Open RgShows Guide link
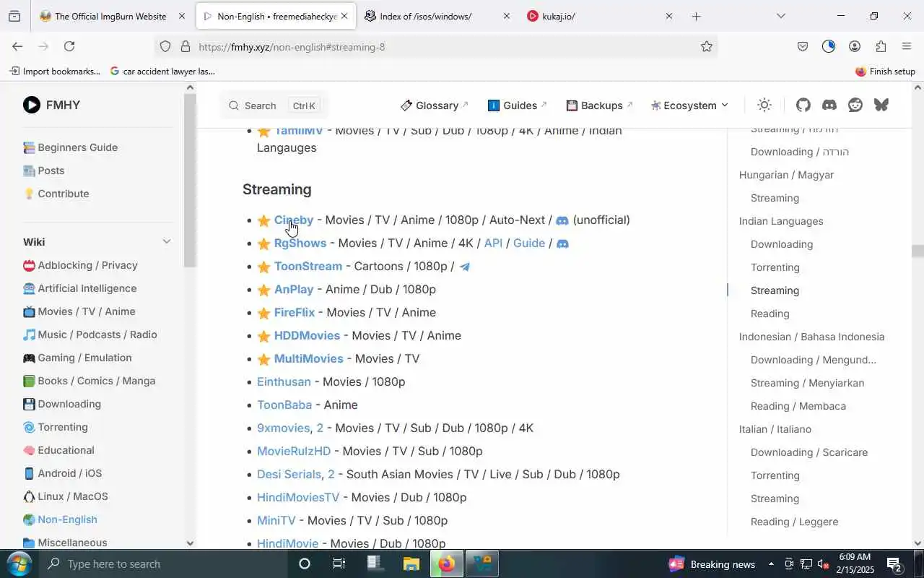This screenshot has height=578, width=924. tap(529, 243)
